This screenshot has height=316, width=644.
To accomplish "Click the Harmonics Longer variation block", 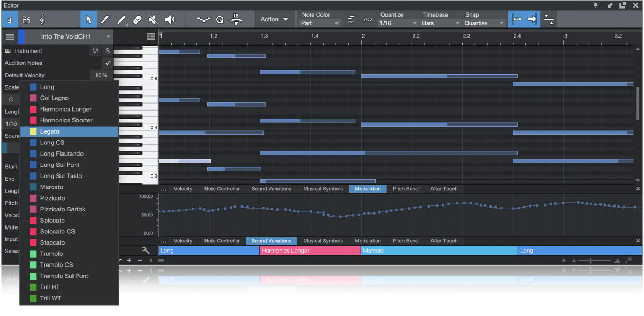I will [310, 251].
